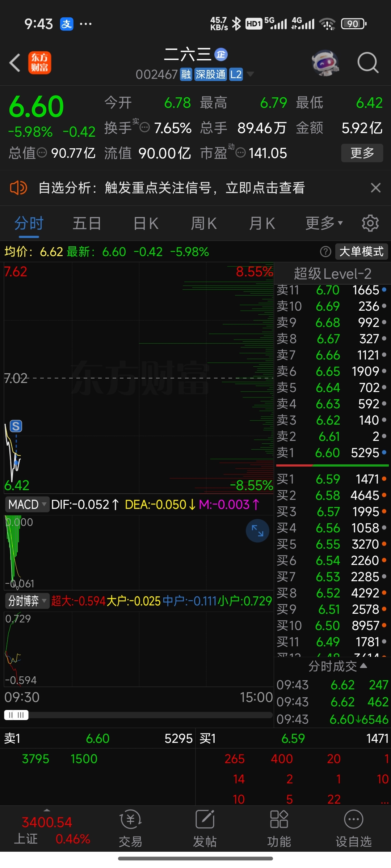Image resolution: width=391 pixels, height=868 pixels.
Task: Tap the back arrow icon
Action: pos(15,63)
